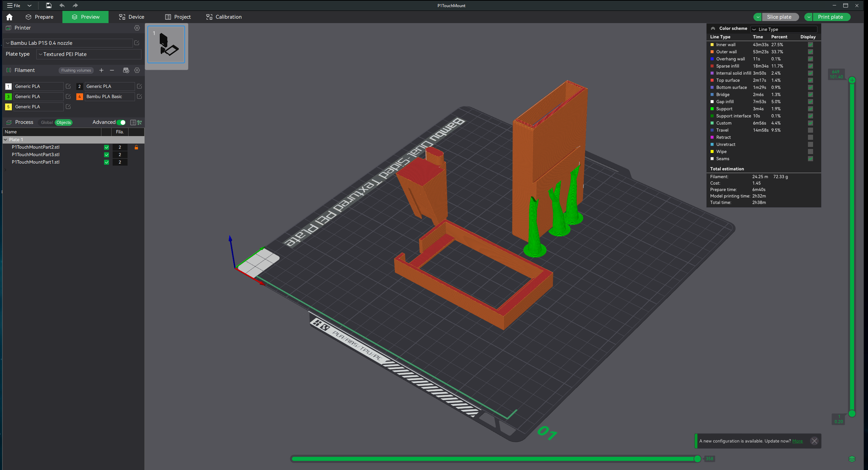Enable Travel line display checkbox

point(810,130)
